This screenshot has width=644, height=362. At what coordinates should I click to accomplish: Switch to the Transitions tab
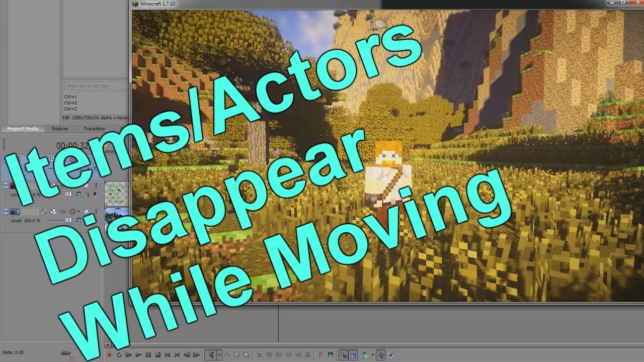click(x=94, y=129)
